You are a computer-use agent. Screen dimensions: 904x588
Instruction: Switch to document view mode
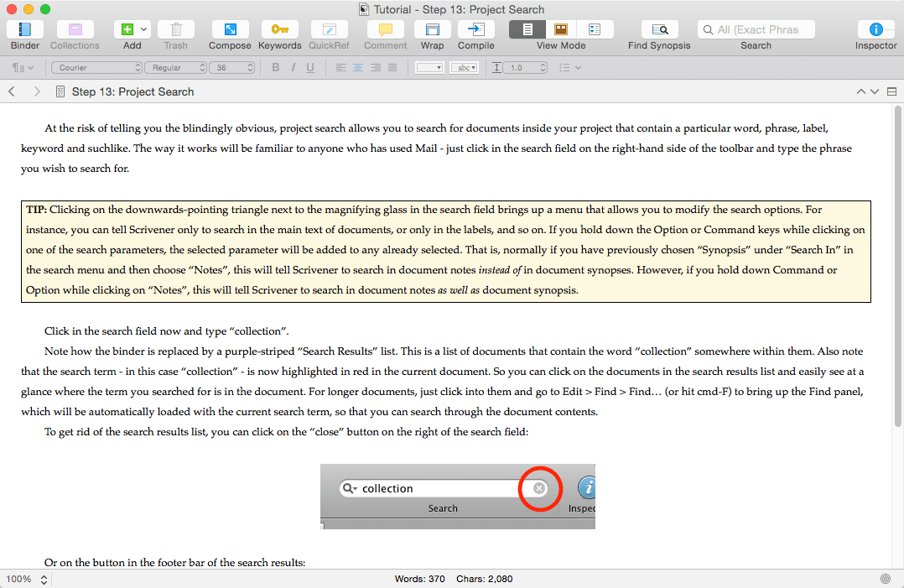tap(527, 29)
